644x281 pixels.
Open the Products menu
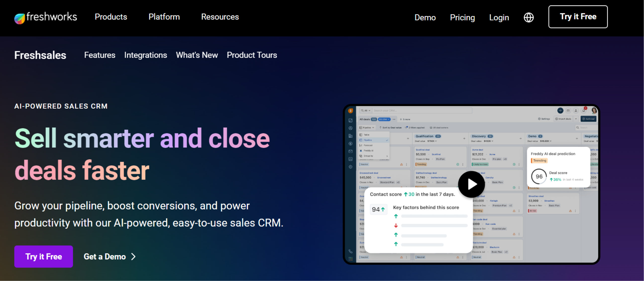pos(111,17)
